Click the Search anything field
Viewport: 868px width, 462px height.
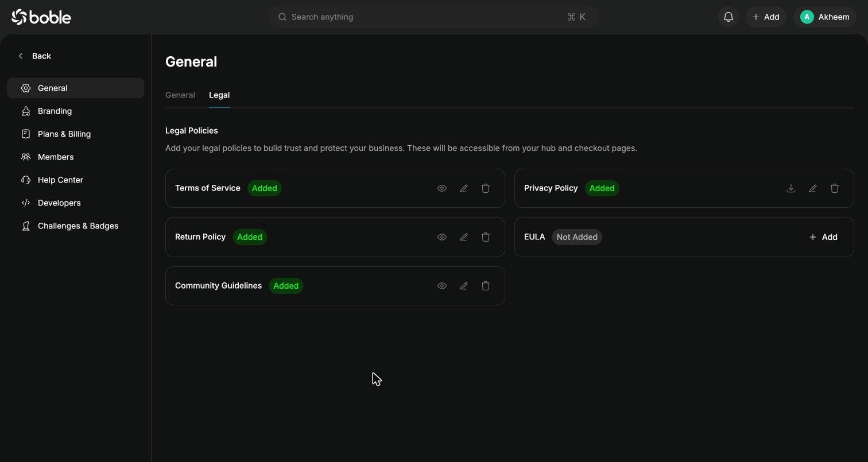tap(434, 17)
